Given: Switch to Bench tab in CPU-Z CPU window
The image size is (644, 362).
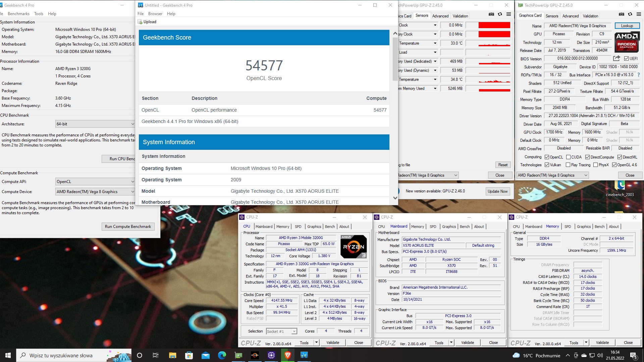Looking at the screenshot, I should [330, 227].
